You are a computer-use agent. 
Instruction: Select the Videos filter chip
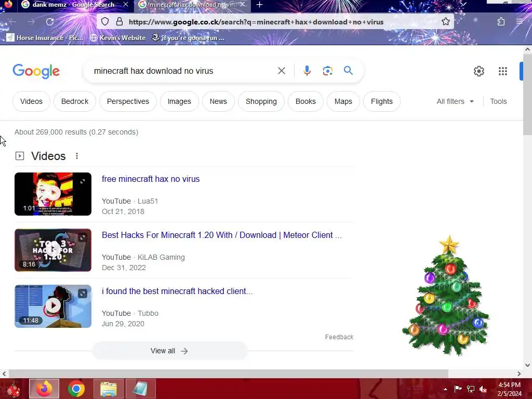(31, 101)
